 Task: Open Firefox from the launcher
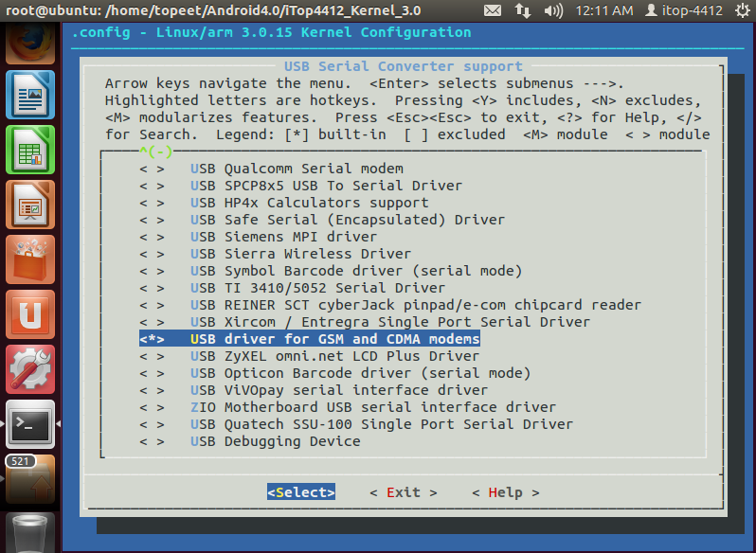30,45
